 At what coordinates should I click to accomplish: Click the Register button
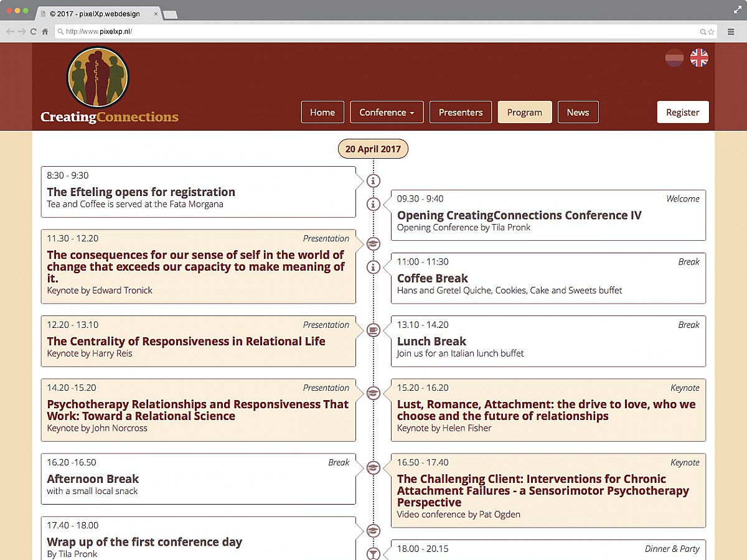tap(682, 113)
